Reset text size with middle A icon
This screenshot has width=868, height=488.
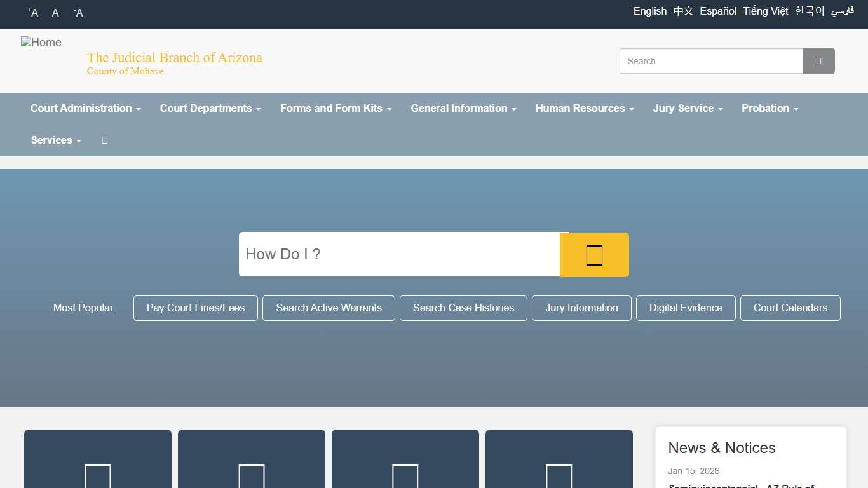55,13
